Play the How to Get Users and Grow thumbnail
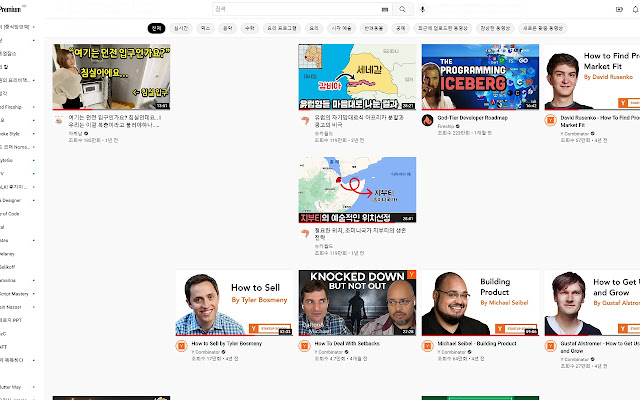 click(592, 303)
